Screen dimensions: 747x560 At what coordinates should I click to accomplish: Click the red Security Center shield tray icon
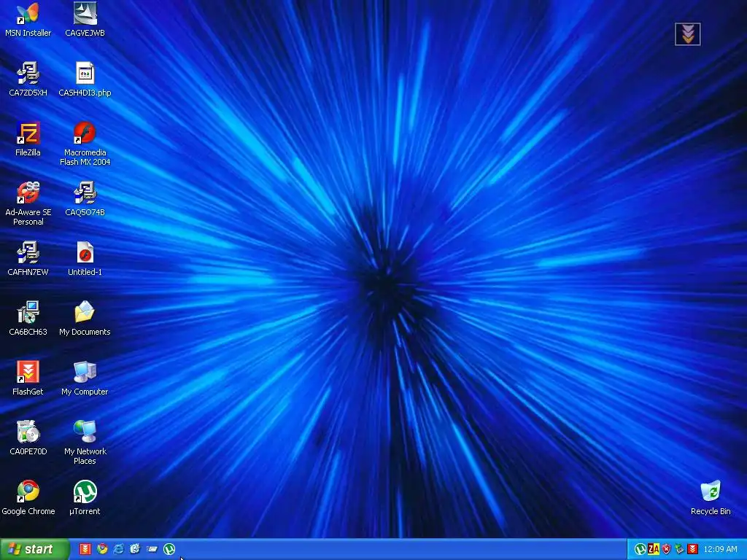click(667, 549)
